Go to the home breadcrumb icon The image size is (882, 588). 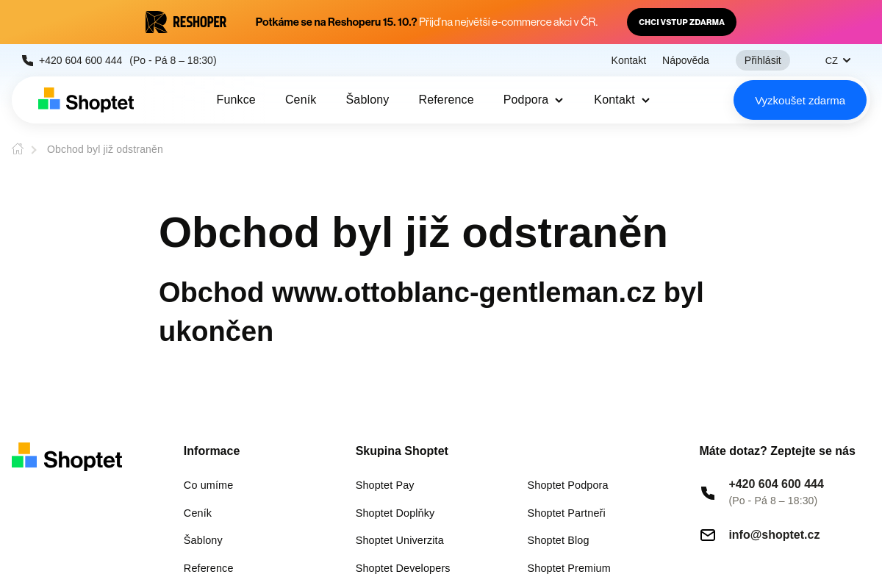tap(18, 149)
